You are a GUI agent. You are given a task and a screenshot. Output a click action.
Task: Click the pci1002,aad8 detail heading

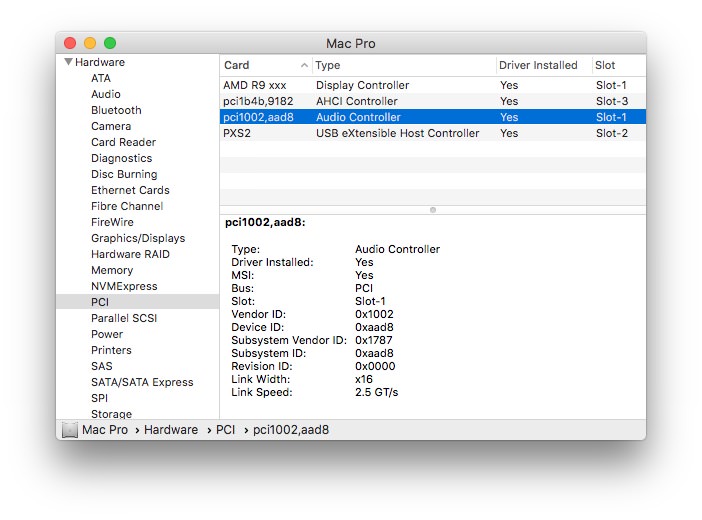pyautogui.click(x=265, y=223)
